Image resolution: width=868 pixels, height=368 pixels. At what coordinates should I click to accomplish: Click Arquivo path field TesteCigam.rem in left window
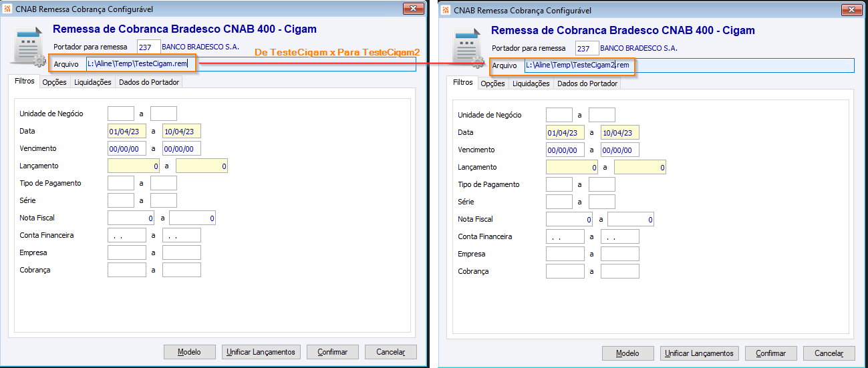pyautogui.click(x=251, y=64)
